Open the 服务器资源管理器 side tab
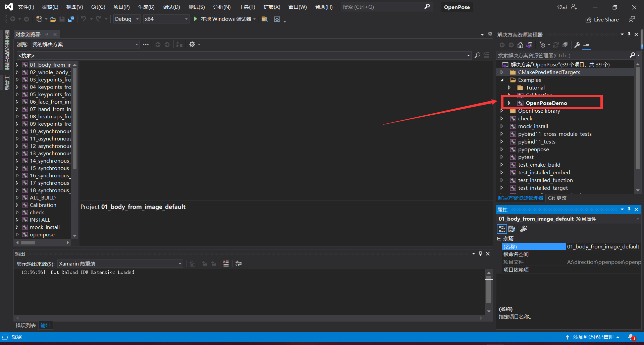The image size is (644, 345). 7,50
